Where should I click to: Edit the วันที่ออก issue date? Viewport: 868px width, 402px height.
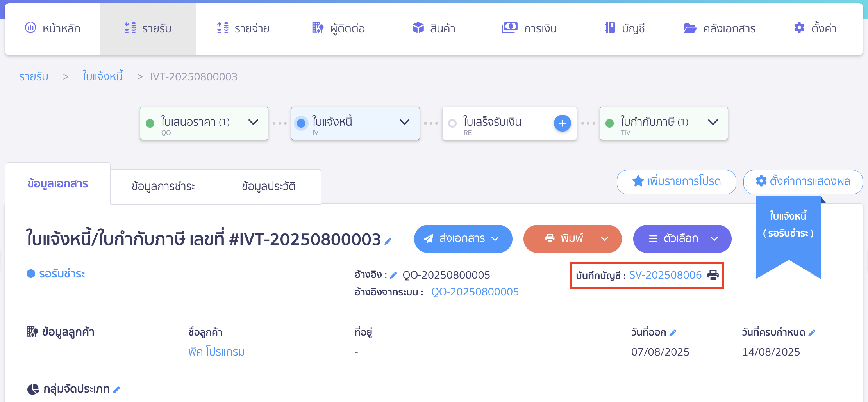click(x=673, y=333)
